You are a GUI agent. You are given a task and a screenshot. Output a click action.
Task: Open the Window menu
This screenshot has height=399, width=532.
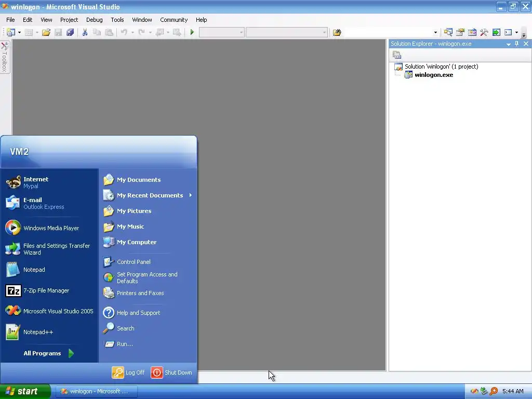(142, 20)
